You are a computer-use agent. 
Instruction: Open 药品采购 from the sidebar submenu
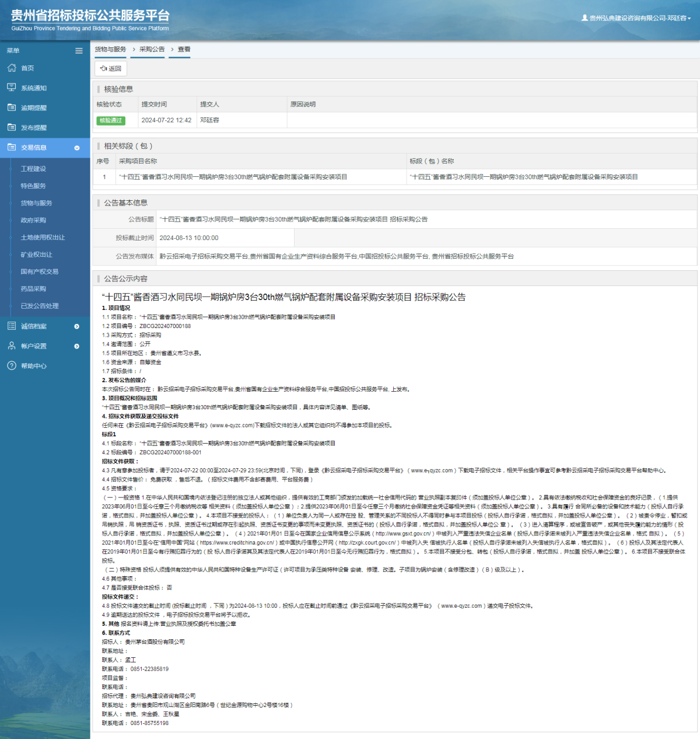pos(33,289)
